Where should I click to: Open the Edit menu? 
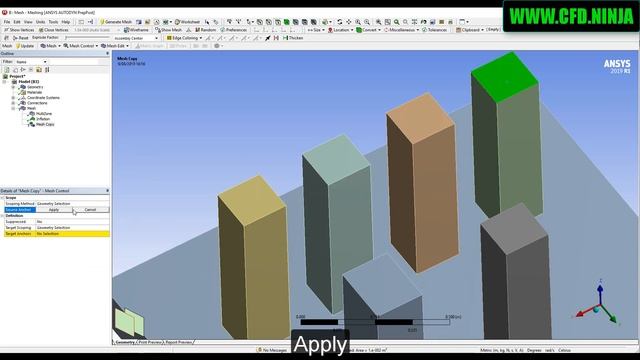[x=17, y=22]
